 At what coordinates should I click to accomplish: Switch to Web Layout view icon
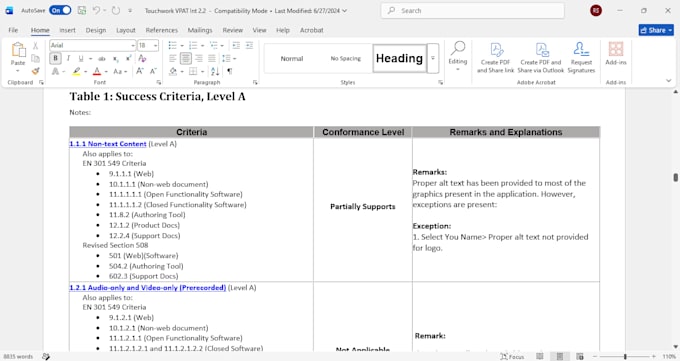coord(580,356)
